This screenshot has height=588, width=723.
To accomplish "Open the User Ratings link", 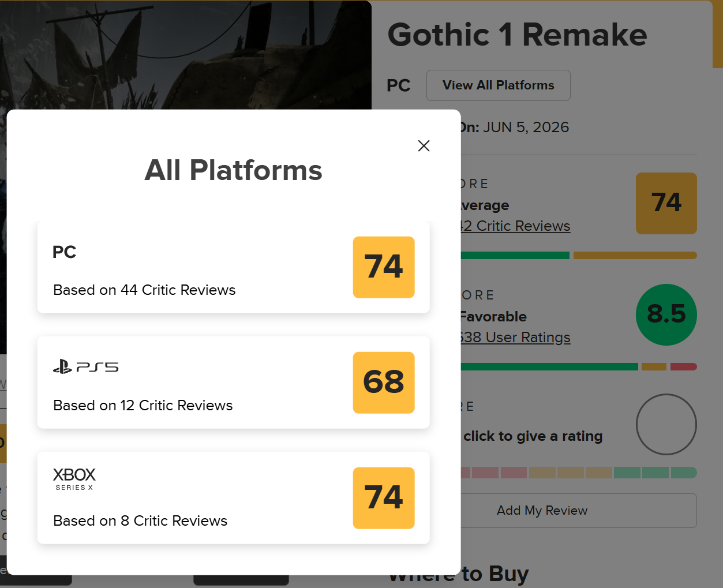I will pos(516,337).
